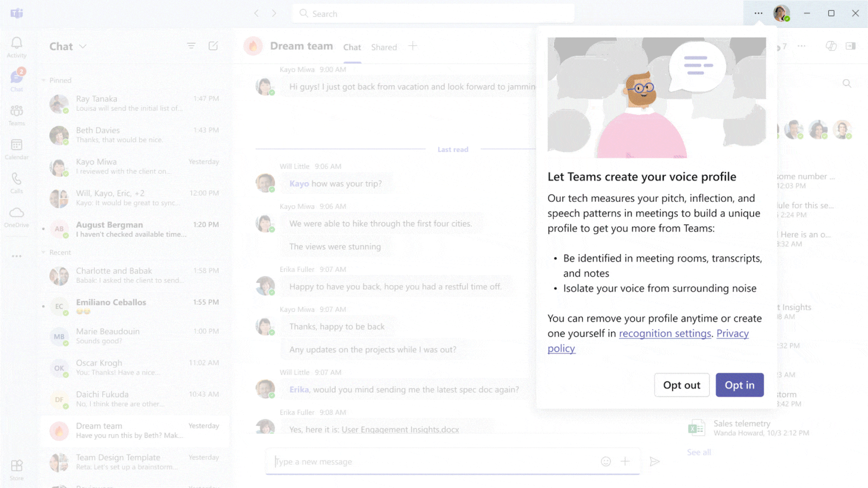Click the emoji picker in message box
Screen dimensions: 868x488
pos(606,461)
